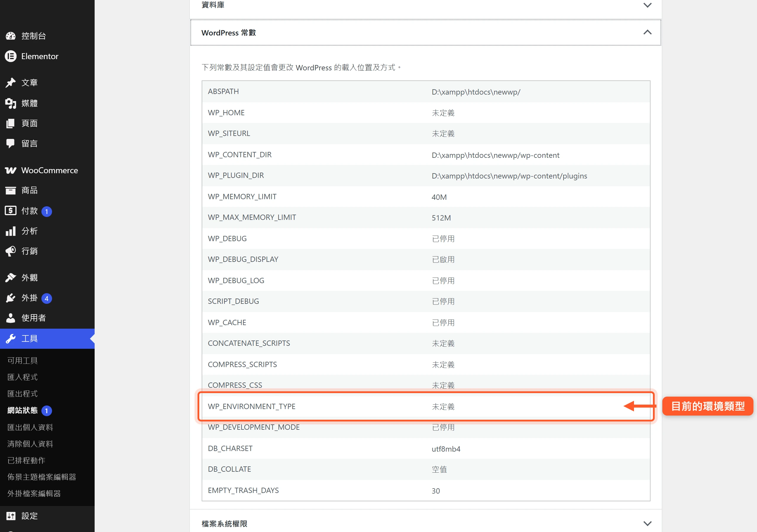Click the WooCommerce logo icon
This screenshot has height=532, width=757.
(x=11, y=171)
